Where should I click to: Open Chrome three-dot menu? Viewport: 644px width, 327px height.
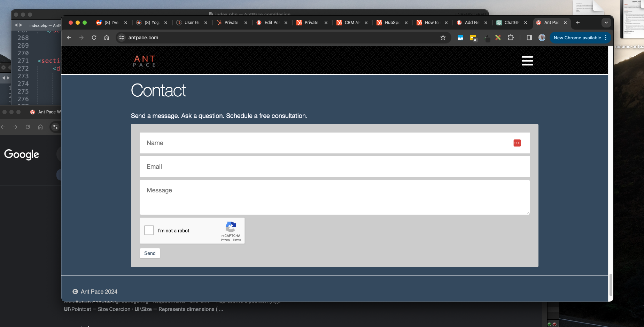pyautogui.click(x=606, y=38)
